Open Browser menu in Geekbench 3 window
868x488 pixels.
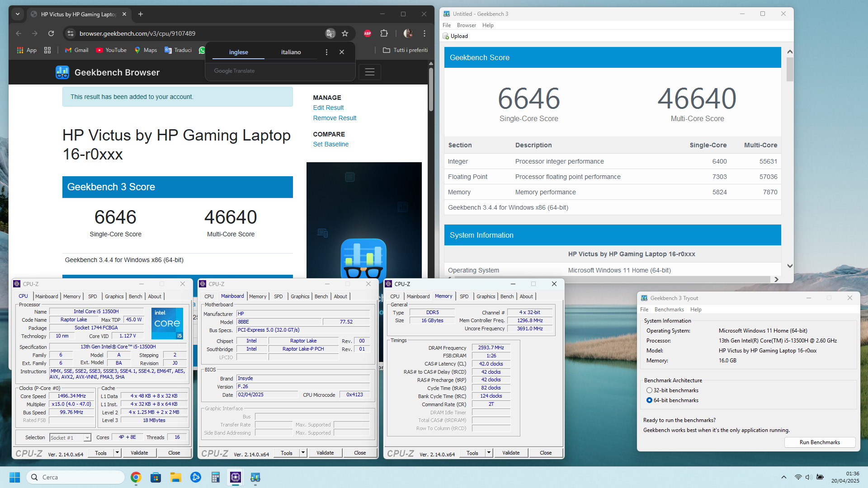[x=466, y=25]
